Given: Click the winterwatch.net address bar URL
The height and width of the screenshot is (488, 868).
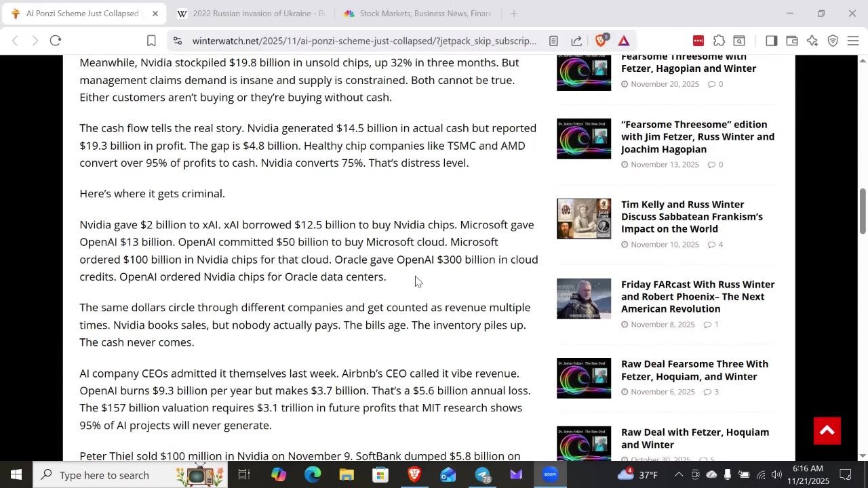Looking at the screenshot, I should [364, 41].
